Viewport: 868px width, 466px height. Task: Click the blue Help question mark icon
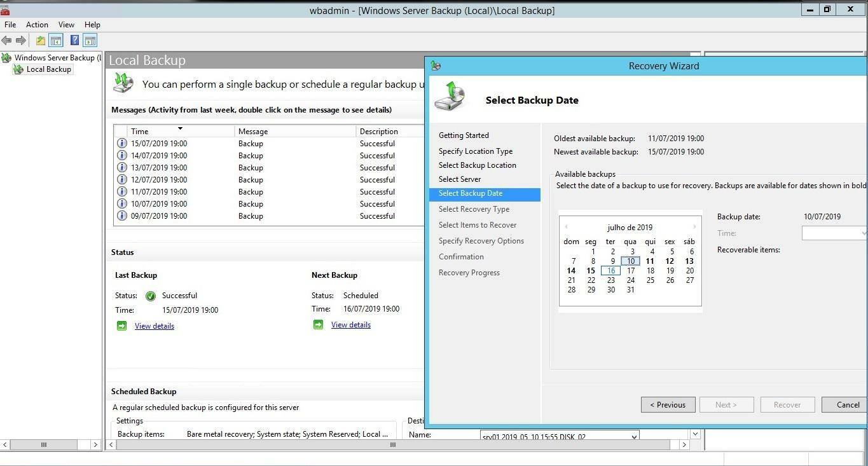(x=74, y=41)
